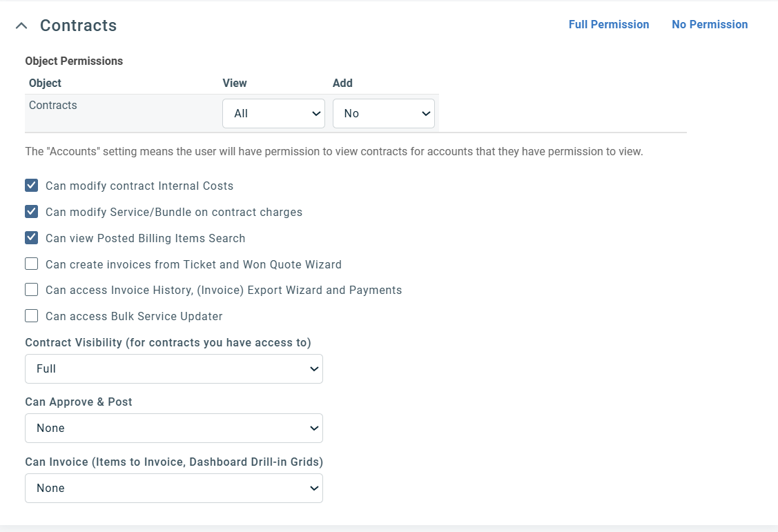The height and width of the screenshot is (532, 778).
Task: Click the Object column header
Action: (45, 83)
